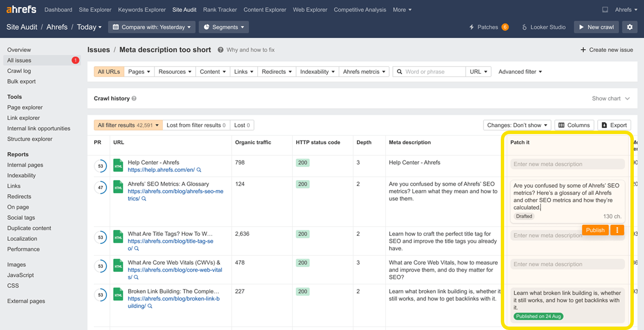
Task: Open the Segments dropdown
Action: pyautogui.click(x=224, y=27)
